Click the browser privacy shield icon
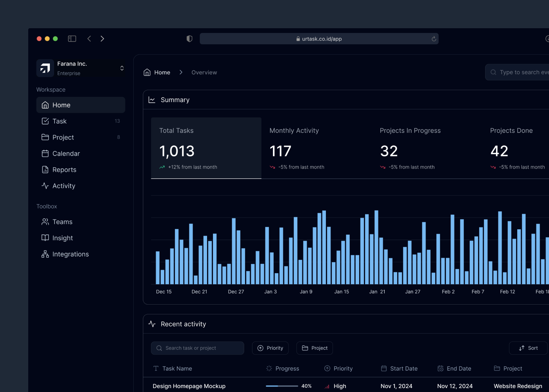549x392 pixels. pyautogui.click(x=189, y=38)
